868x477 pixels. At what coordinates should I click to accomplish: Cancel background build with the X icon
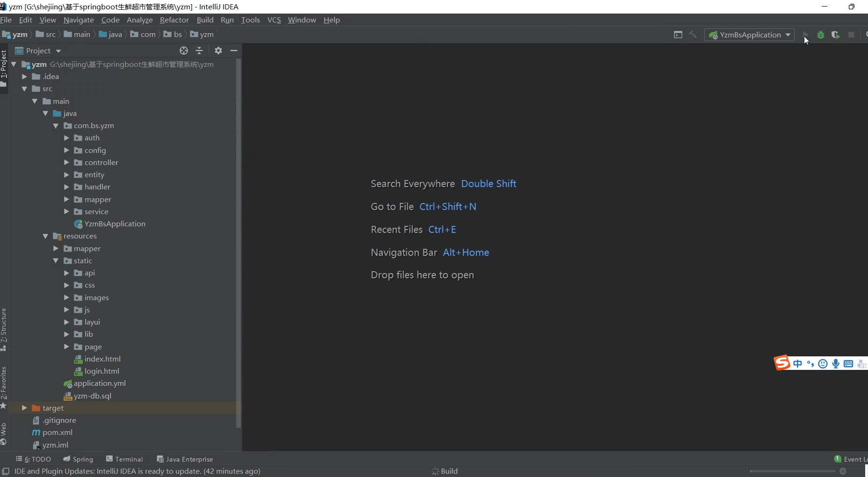tap(843, 471)
